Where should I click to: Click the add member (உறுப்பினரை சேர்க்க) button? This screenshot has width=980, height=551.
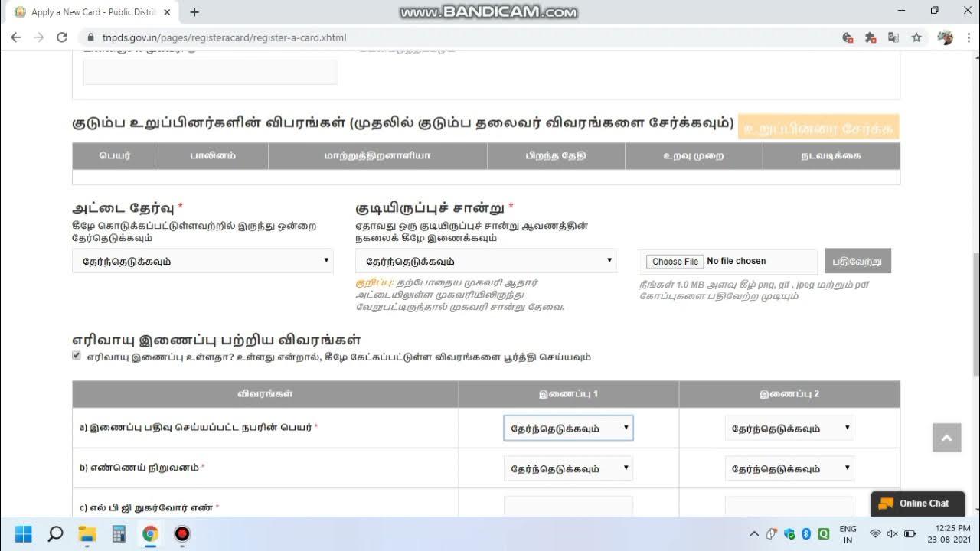point(818,129)
